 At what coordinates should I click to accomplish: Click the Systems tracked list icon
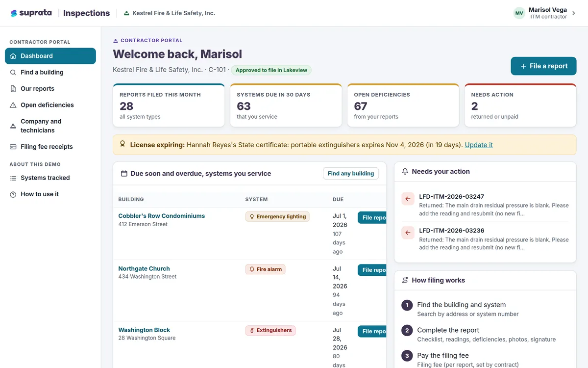coord(13,178)
